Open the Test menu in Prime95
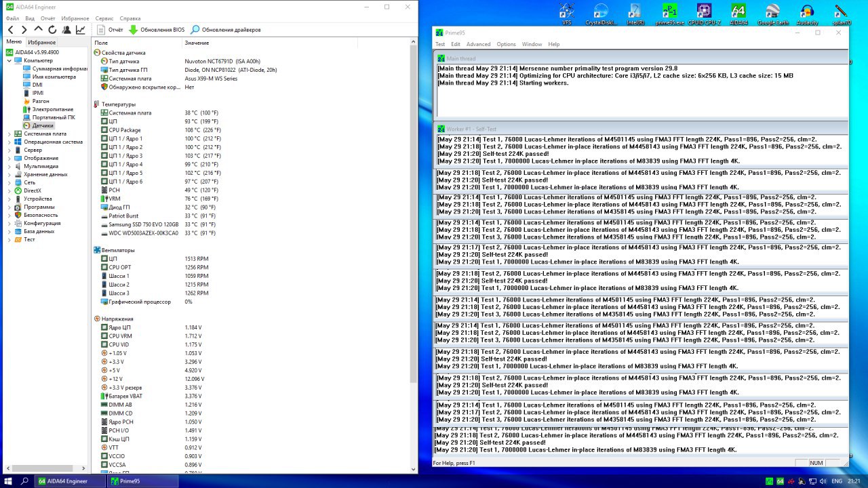The width and height of the screenshot is (868, 488). tap(440, 44)
